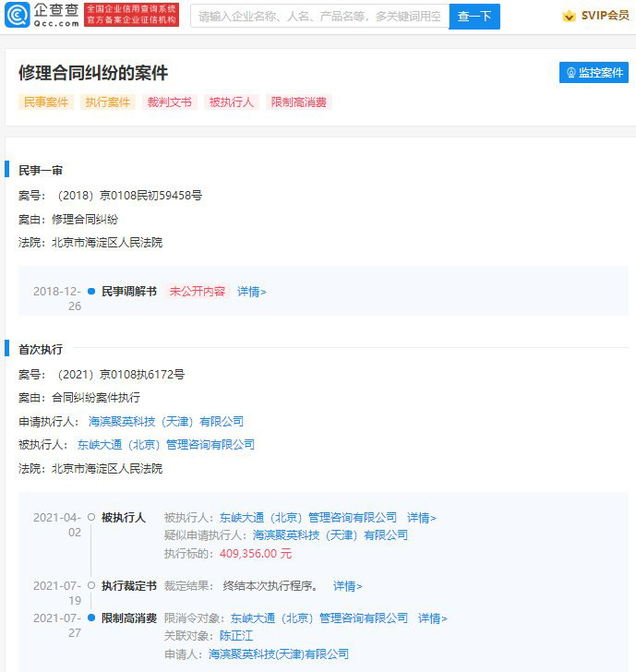
Task: Click the page title 修理合同纠纷的案件
Action: point(93,73)
